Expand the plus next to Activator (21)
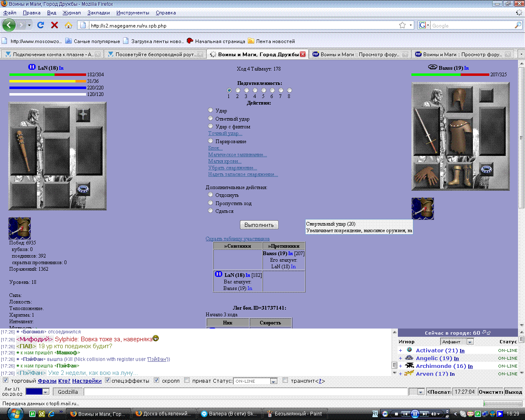This screenshot has width=525, height=420. tap(400, 350)
